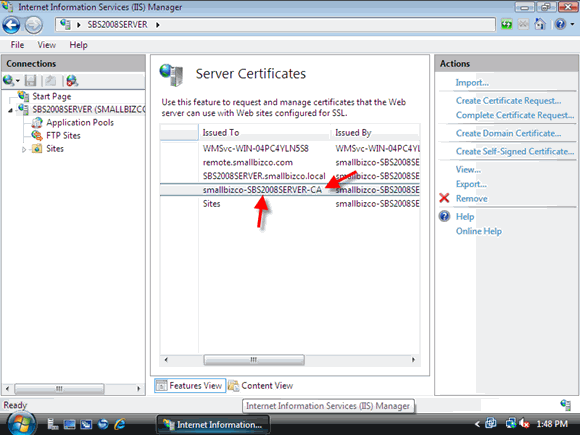Click the green Refresh Page icon
The height and width of the screenshot is (435, 580).
click(x=506, y=24)
